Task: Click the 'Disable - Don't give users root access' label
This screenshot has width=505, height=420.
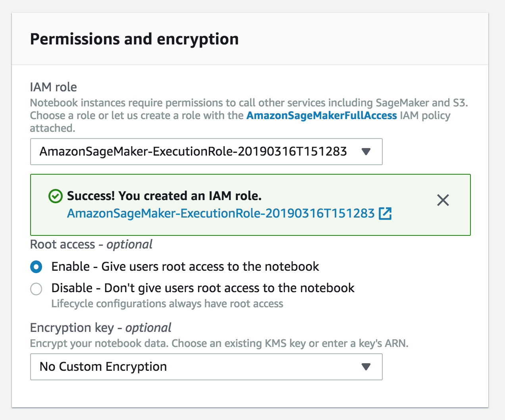Action: point(202,288)
